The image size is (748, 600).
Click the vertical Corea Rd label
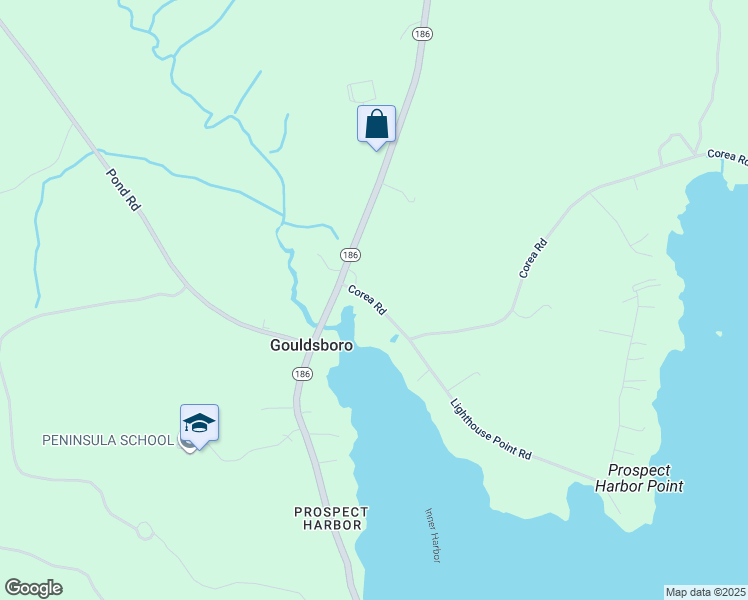pyautogui.click(x=533, y=258)
